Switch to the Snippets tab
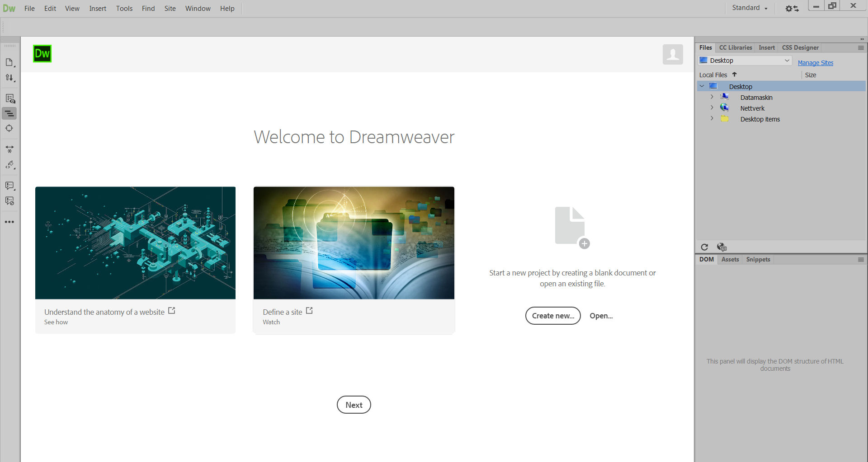 pos(758,259)
